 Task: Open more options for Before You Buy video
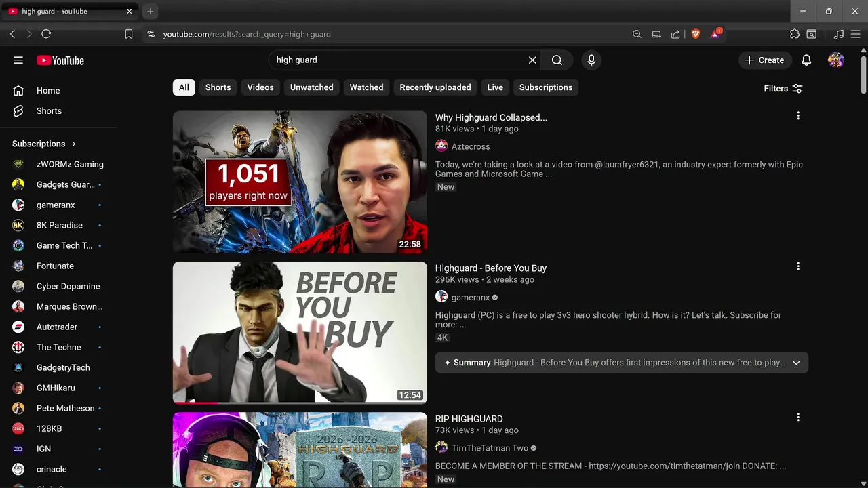[798, 266]
